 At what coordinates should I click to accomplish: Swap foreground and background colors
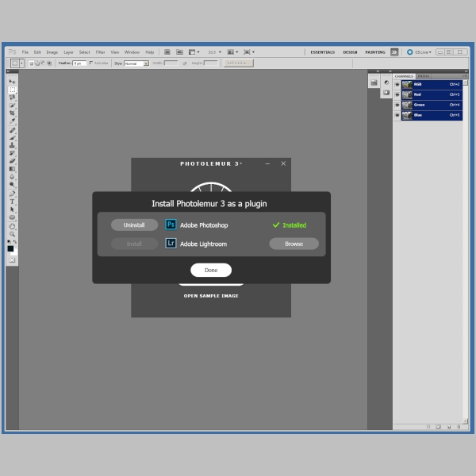coord(15,242)
